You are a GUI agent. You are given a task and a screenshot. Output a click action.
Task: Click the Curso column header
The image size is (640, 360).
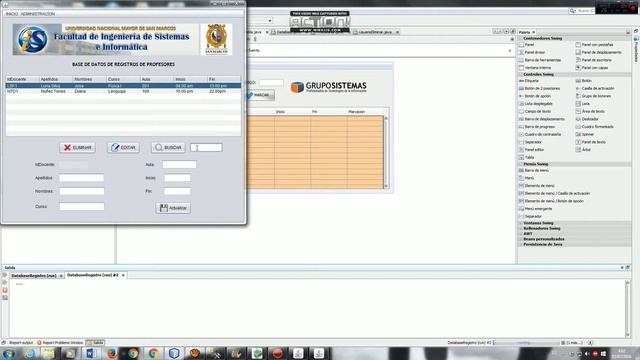click(123, 79)
